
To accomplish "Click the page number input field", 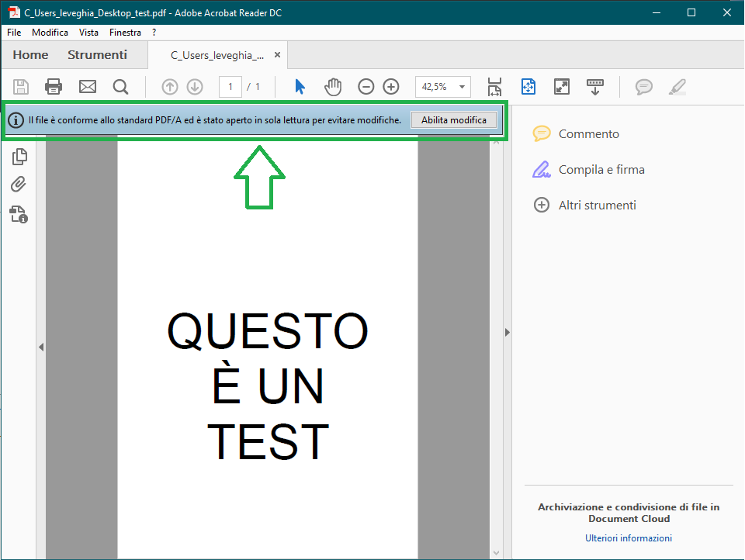I will (230, 87).
